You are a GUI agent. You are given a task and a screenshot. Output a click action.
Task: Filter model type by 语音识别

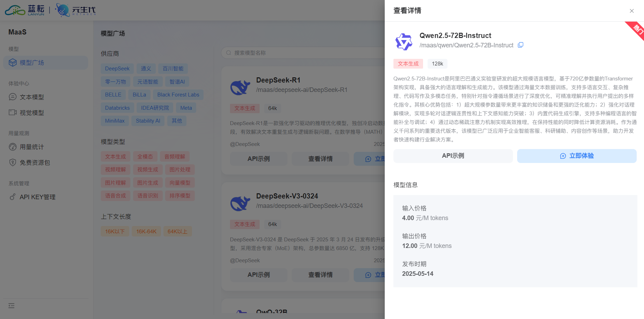(148, 196)
